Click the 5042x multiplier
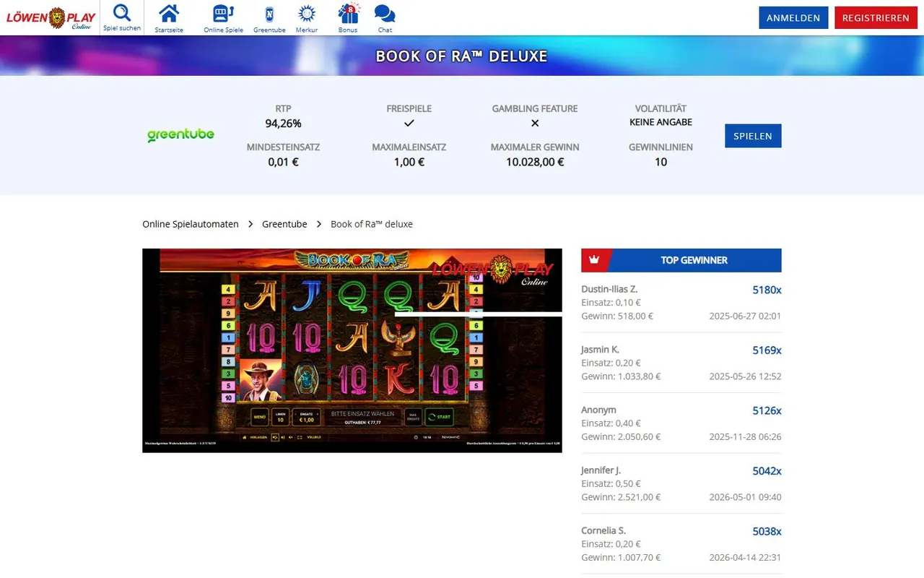Viewport: 924px width, 578px height. point(767,471)
